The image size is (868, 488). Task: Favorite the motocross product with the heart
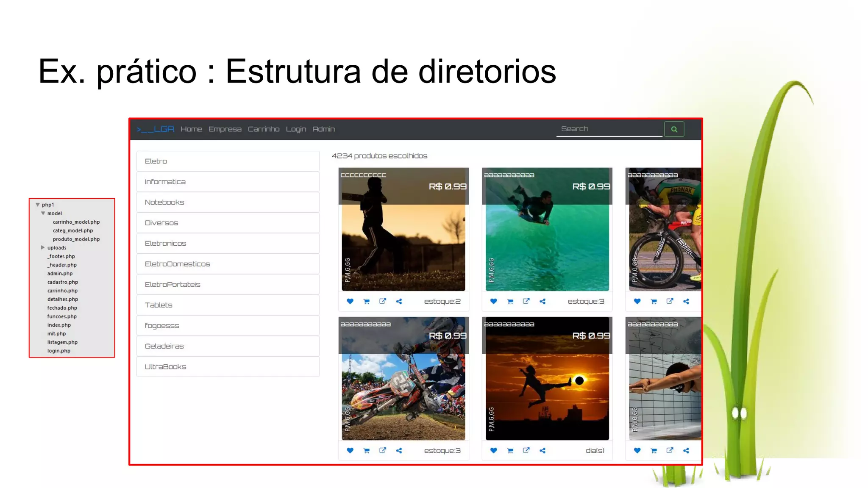pyautogui.click(x=350, y=450)
